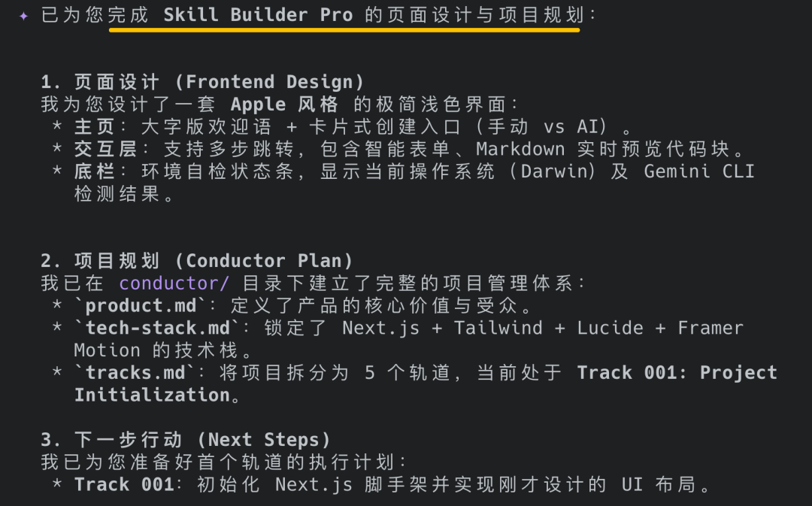
Task: Click the purple conductor/ directory link
Action: [x=174, y=283]
